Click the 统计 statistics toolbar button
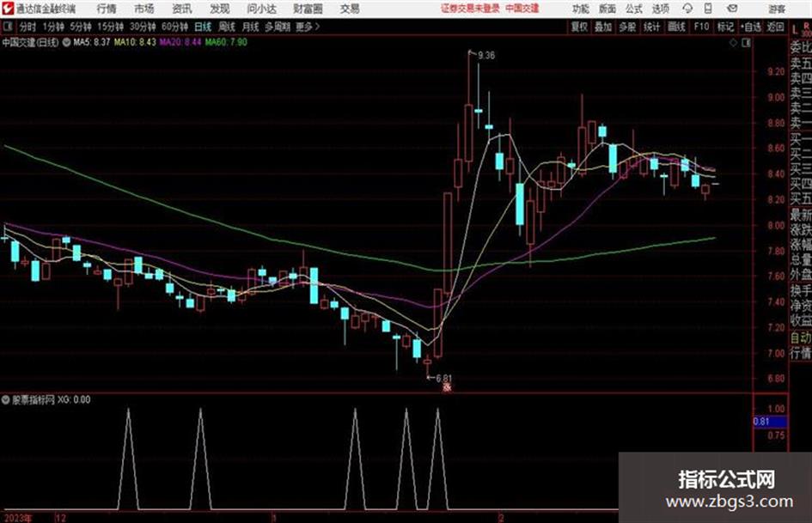The image size is (812, 523). pos(651,27)
